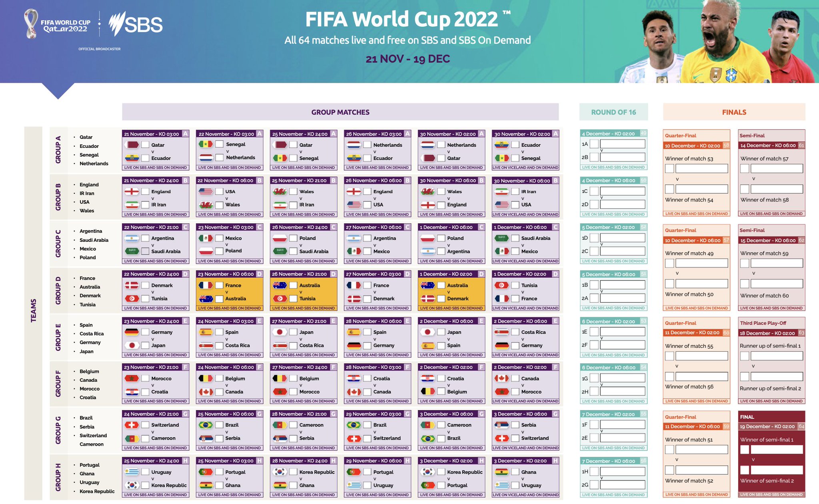Tick the score box beside Qatar v Ecuador's Qatar
Screen dimensions: 819x504
tap(145, 145)
